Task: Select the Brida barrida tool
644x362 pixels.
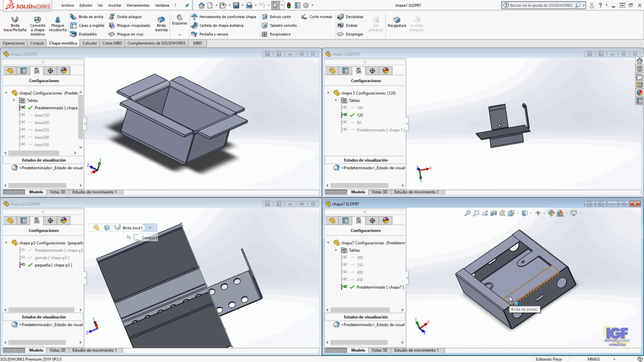Action: [x=161, y=24]
